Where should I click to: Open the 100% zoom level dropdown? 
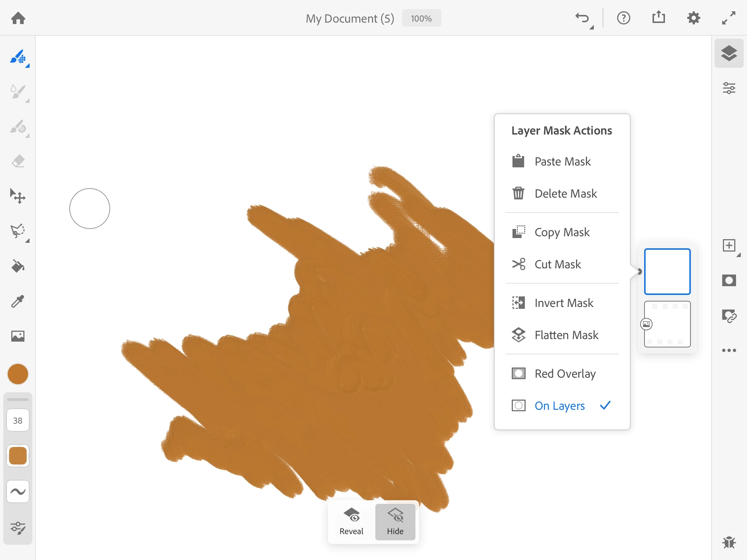[x=421, y=18]
